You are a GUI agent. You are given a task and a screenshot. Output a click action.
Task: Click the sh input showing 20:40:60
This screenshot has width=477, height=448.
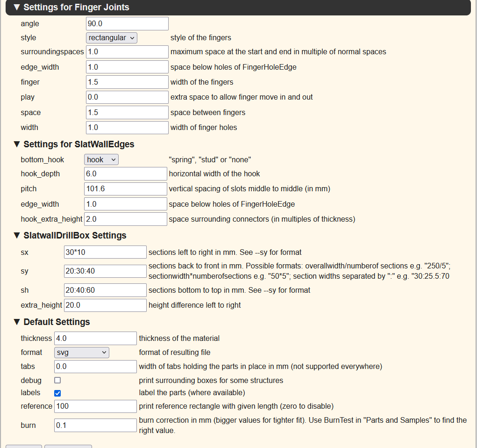click(x=105, y=290)
